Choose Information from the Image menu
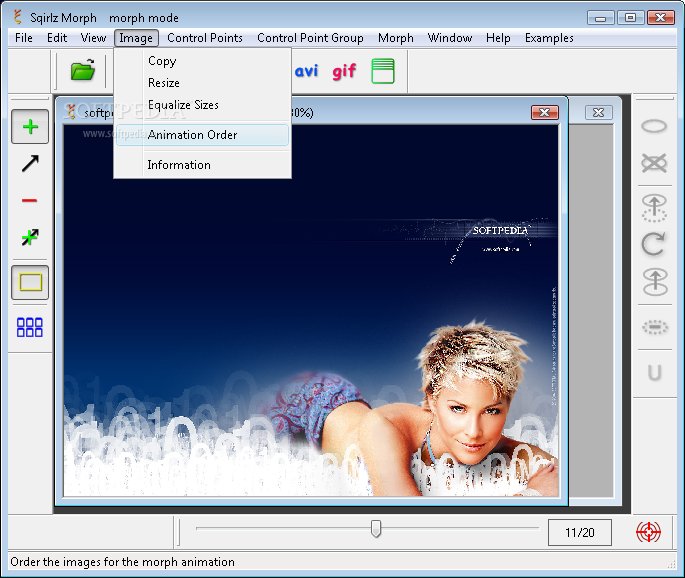The height and width of the screenshot is (578, 685). coord(202,165)
